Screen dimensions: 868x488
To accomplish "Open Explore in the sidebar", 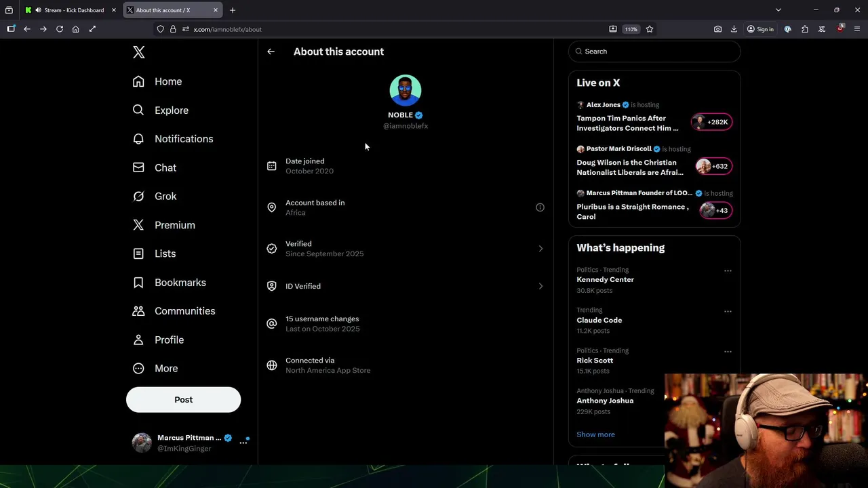I will coord(161,110).
